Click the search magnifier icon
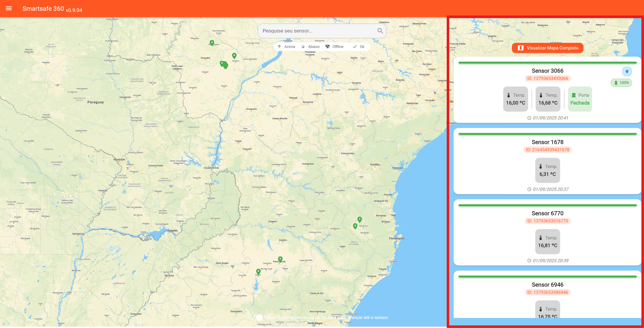Image resolution: width=644 pixels, height=328 pixels. pos(380,31)
